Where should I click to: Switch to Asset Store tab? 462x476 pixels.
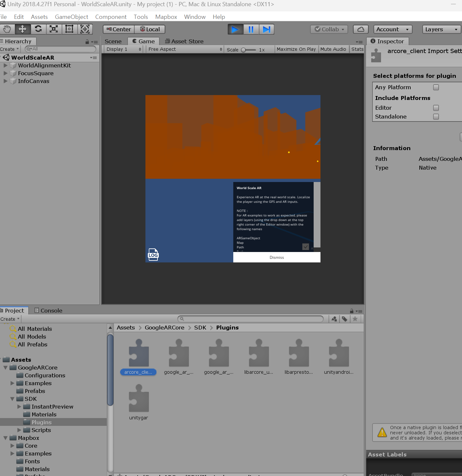(184, 41)
